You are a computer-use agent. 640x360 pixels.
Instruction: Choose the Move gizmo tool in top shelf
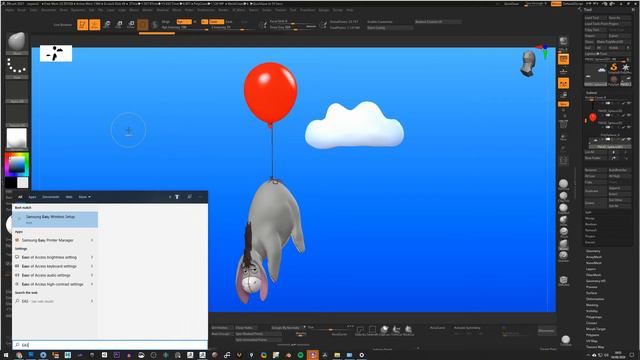tap(107, 24)
